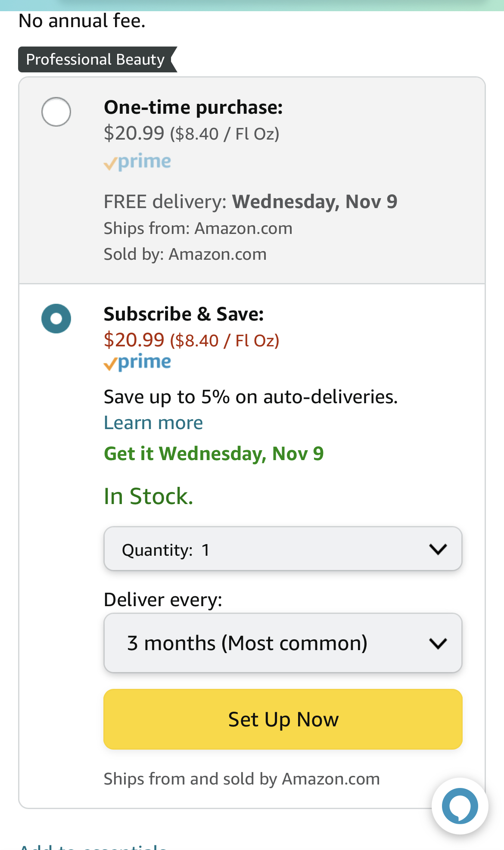
Task: Click the prime logo under Subscribe & Save
Action: click(x=137, y=362)
